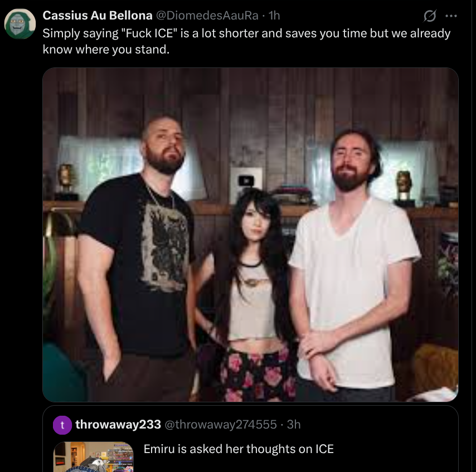Open the Cassius Au Bellona display name
The width and height of the screenshot is (476, 472).
[98, 15]
